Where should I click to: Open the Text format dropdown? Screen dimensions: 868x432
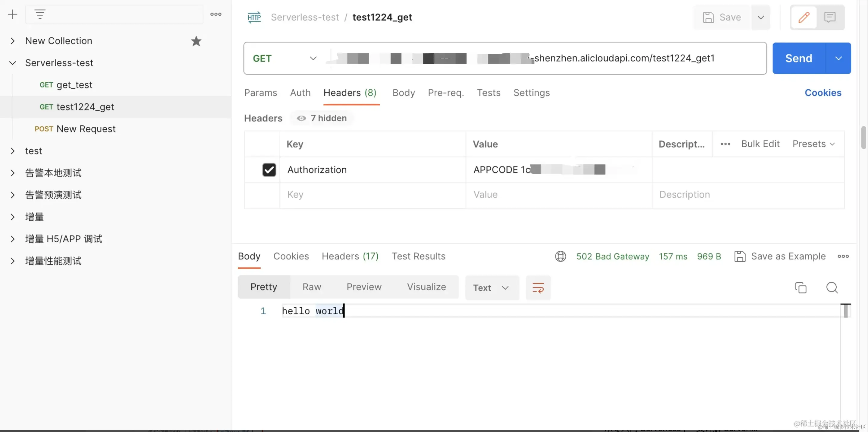tap(491, 288)
